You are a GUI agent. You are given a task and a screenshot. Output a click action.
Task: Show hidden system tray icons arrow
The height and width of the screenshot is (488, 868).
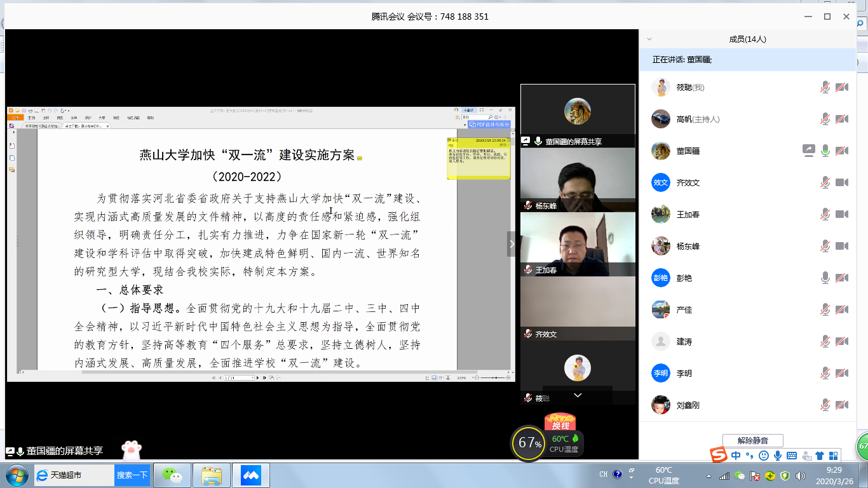[x=709, y=475]
